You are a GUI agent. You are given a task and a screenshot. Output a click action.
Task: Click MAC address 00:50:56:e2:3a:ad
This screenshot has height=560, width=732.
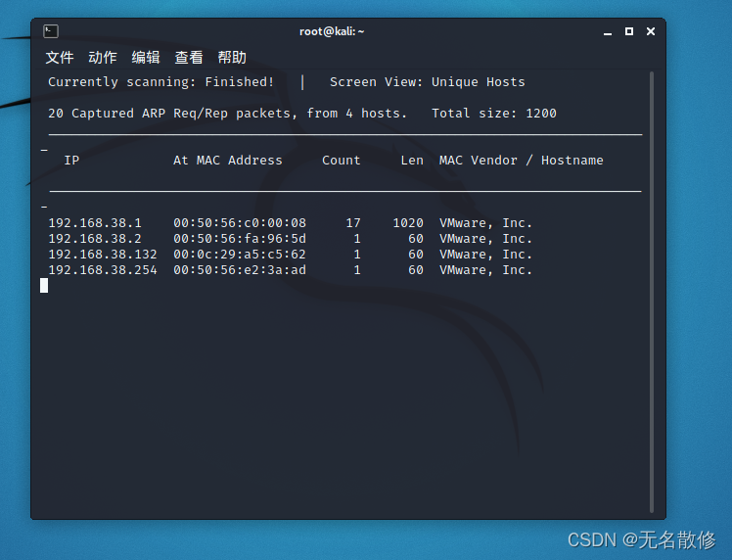click(x=240, y=270)
